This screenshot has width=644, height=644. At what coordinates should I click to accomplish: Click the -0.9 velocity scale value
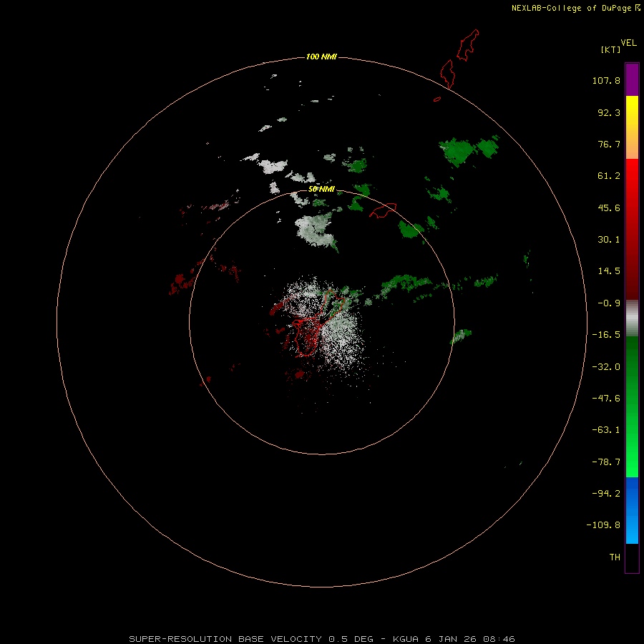(609, 303)
